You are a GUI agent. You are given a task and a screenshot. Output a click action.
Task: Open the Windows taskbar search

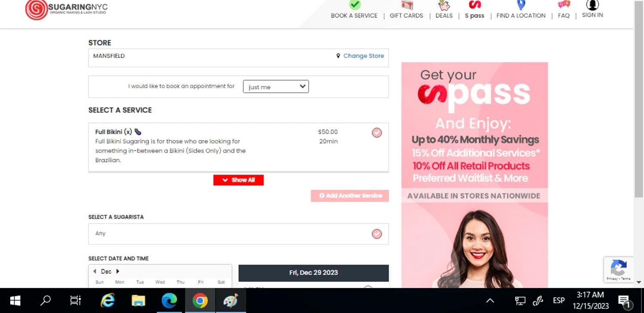(x=45, y=301)
